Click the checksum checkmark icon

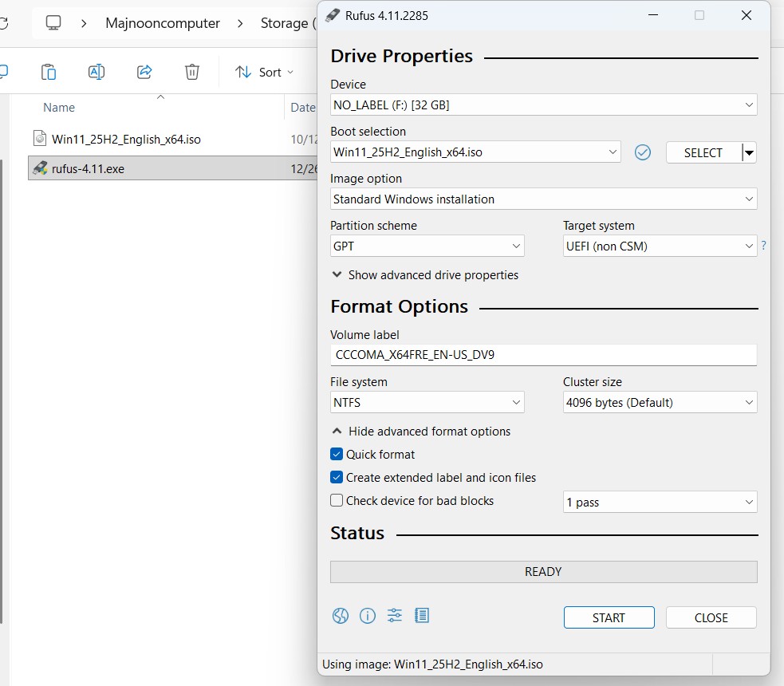click(643, 152)
